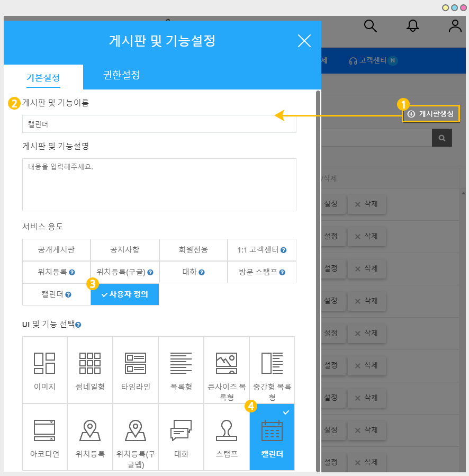This screenshot has width=469, height=476.
Task: Toggle the 사용자 정의 service option
Action: pyautogui.click(x=125, y=294)
